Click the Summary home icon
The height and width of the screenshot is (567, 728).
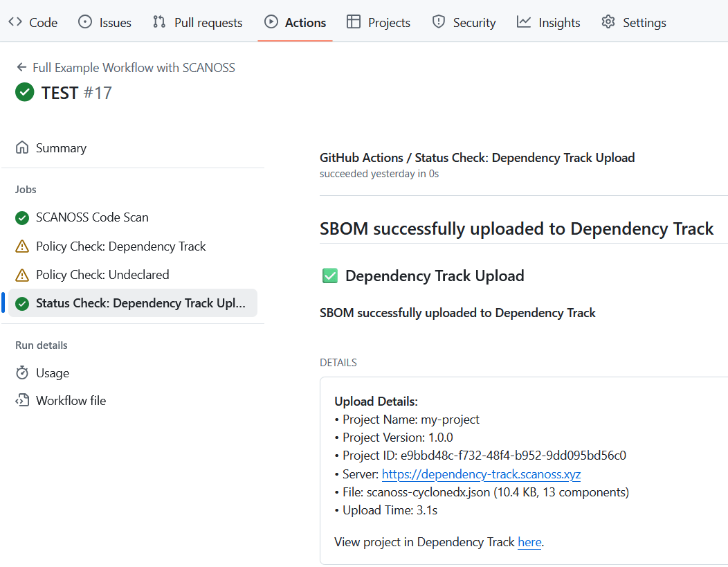[x=22, y=147]
